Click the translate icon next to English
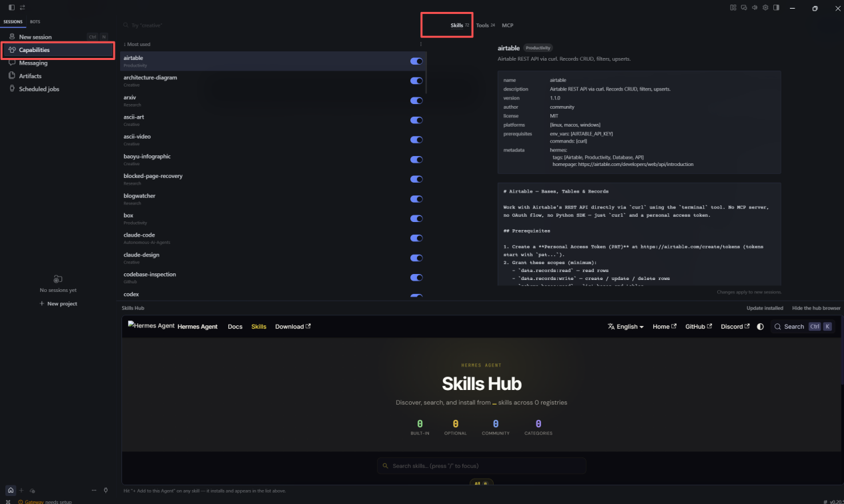This screenshot has height=504, width=844. pos(610,327)
